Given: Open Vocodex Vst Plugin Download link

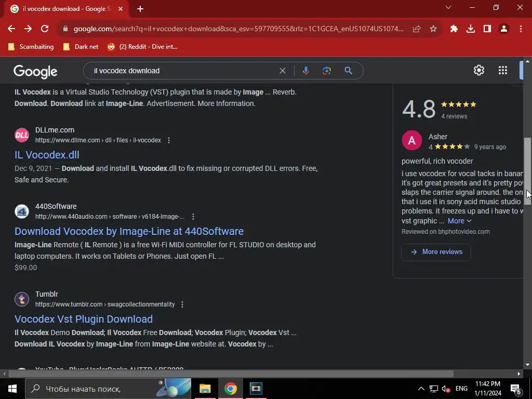Looking at the screenshot, I should pyautogui.click(x=84, y=319).
